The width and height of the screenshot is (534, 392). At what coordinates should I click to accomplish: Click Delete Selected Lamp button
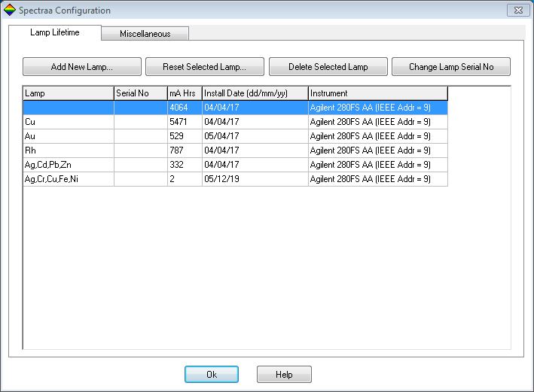pyautogui.click(x=328, y=67)
